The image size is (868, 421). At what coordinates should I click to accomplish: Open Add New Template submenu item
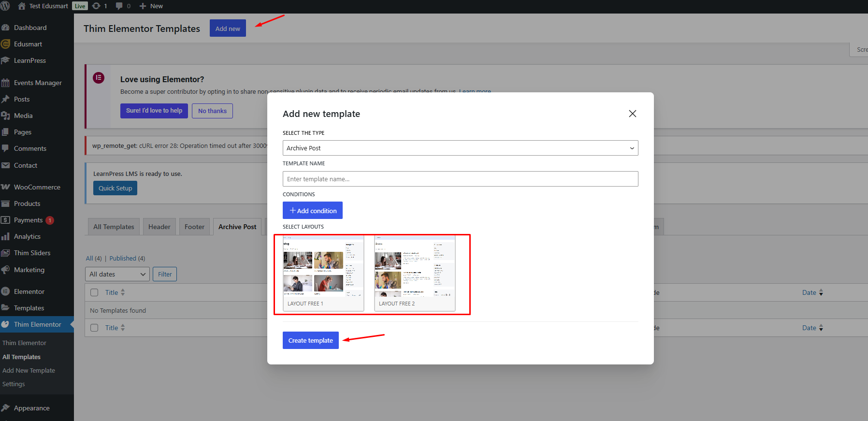point(29,370)
